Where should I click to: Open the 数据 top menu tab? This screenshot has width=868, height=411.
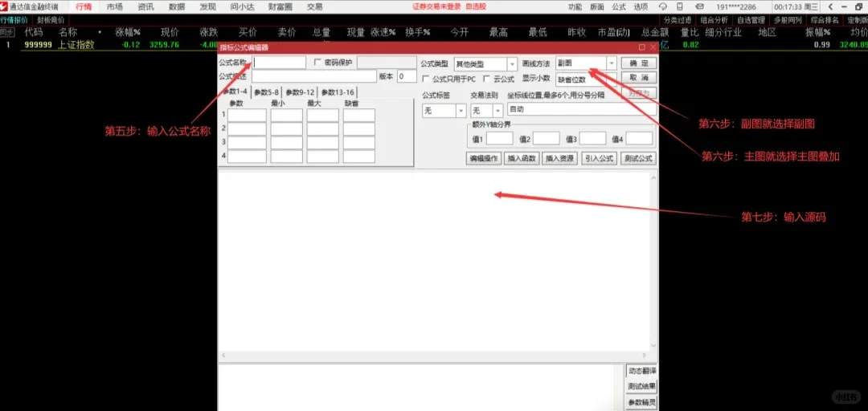pyautogui.click(x=177, y=6)
